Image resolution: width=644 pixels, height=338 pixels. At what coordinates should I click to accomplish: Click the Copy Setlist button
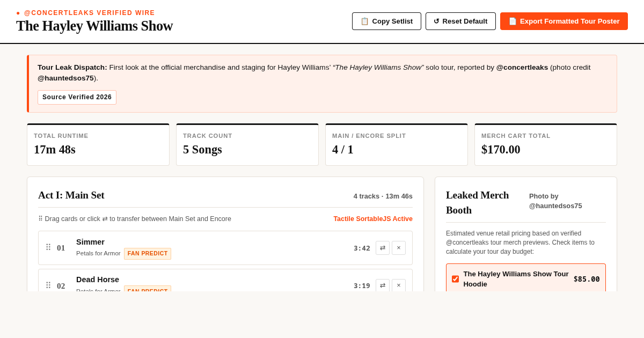click(386, 21)
